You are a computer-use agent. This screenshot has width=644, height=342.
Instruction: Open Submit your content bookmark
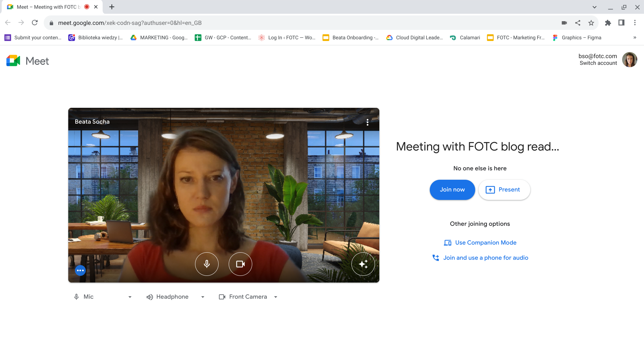click(33, 38)
